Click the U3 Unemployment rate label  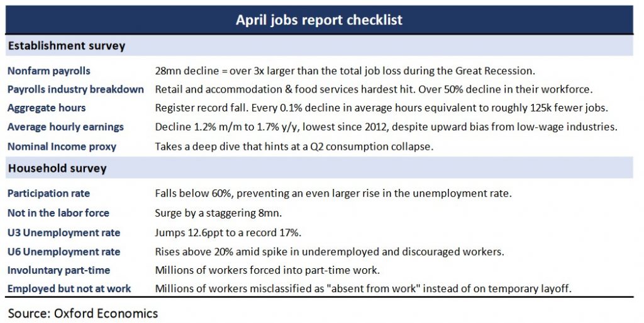click(x=64, y=232)
